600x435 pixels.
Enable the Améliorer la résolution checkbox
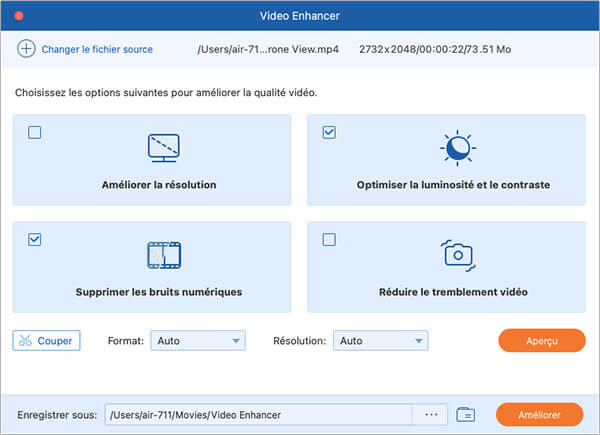pyautogui.click(x=35, y=132)
